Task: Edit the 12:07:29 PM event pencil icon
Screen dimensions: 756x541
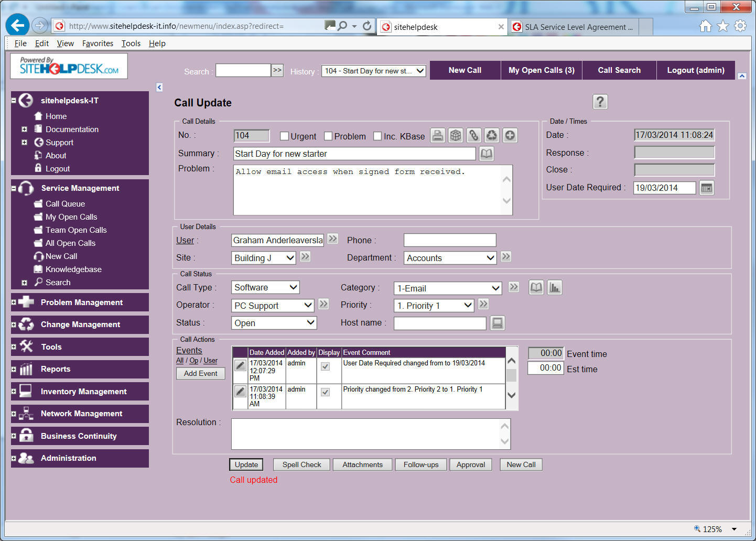Action: [240, 365]
